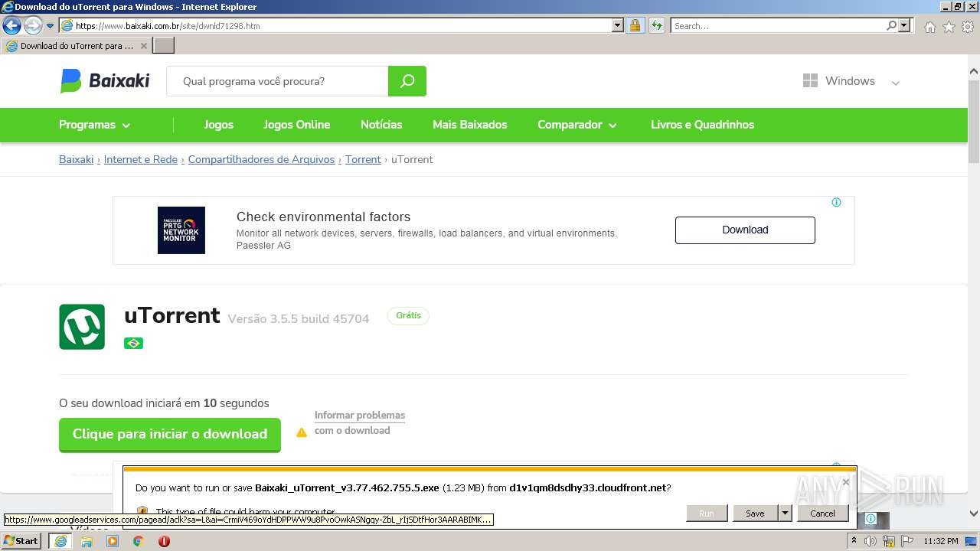980x551 pixels.
Task: Expand the Comparador menu
Action: pos(577,125)
